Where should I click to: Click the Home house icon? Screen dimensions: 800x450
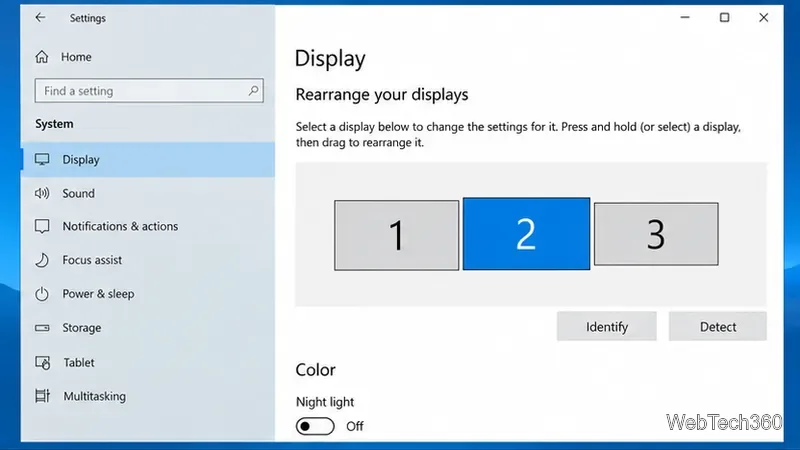point(42,57)
